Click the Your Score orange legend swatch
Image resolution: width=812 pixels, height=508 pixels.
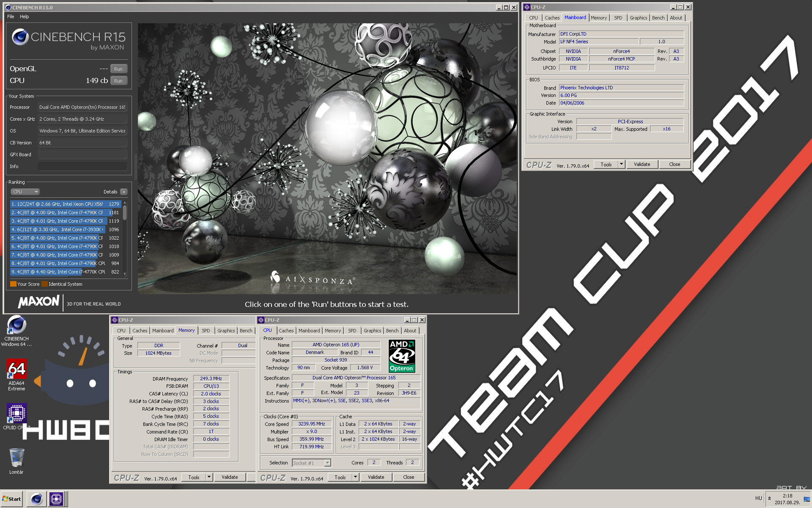[13, 284]
